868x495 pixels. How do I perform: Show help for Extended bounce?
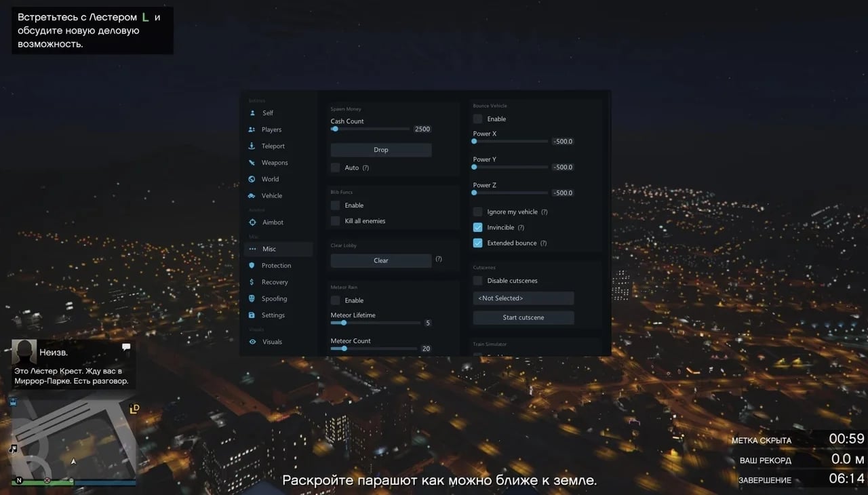point(544,243)
